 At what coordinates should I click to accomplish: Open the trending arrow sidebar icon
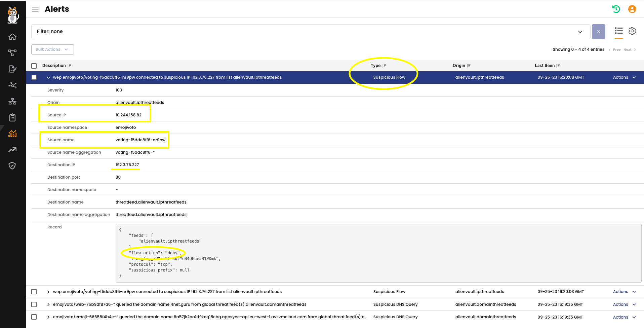(x=12, y=150)
